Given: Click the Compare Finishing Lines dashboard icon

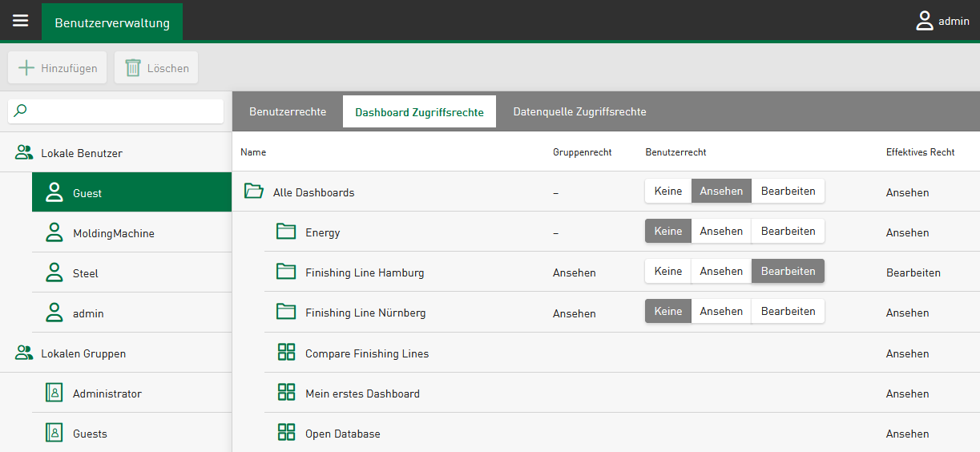Looking at the screenshot, I should (x=286, y=353).
